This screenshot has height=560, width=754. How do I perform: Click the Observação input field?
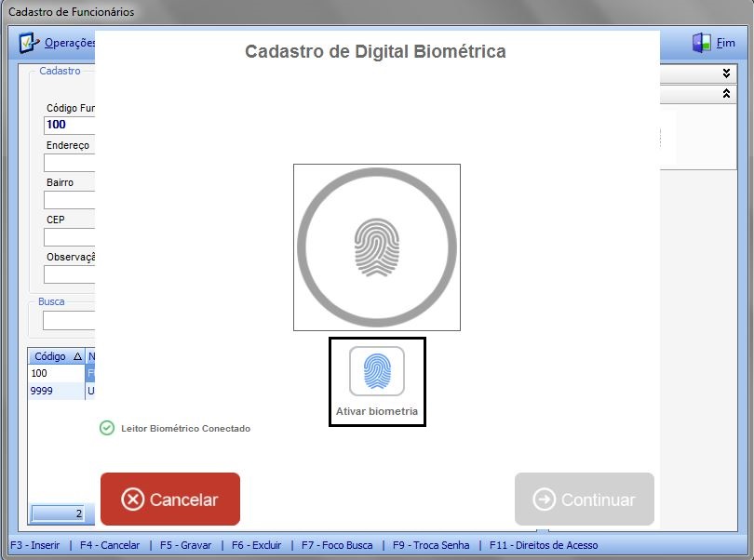click(70, 274)
